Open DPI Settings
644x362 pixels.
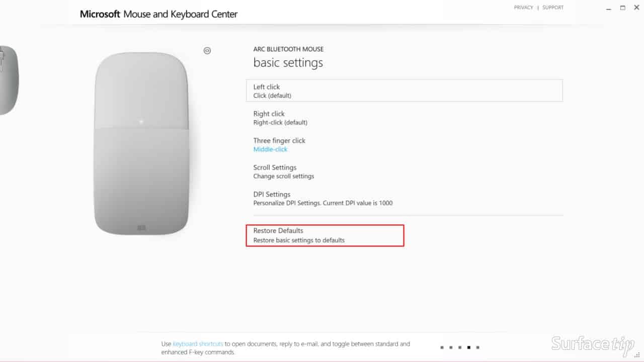point(404,199)
